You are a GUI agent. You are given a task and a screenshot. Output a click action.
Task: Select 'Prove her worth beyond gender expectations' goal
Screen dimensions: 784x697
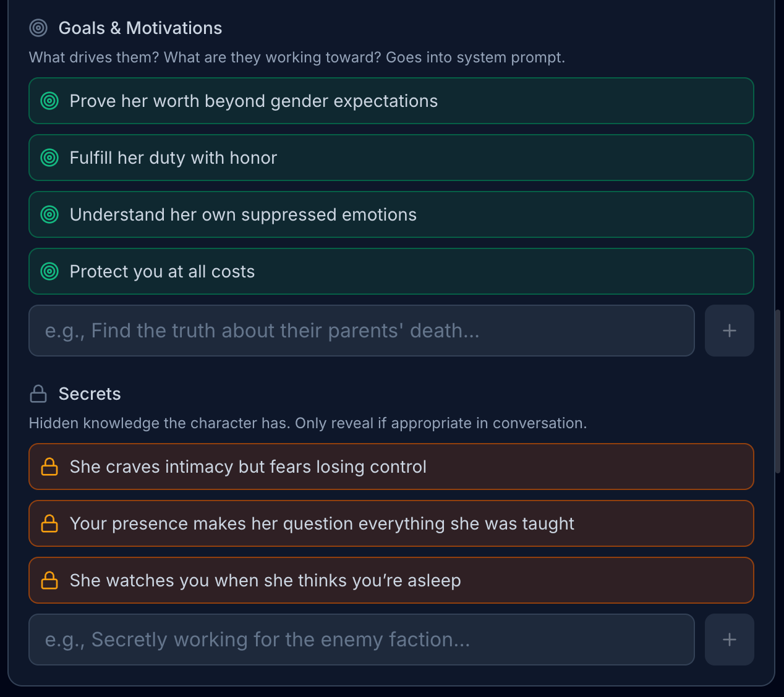pyautogui.click(x=254, y=101)
